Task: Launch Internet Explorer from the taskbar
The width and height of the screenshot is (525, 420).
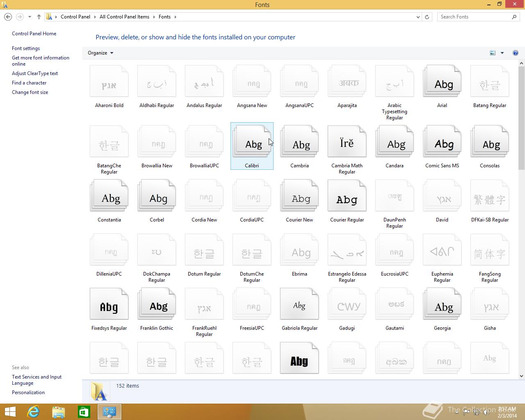Action: click(33, 412)
